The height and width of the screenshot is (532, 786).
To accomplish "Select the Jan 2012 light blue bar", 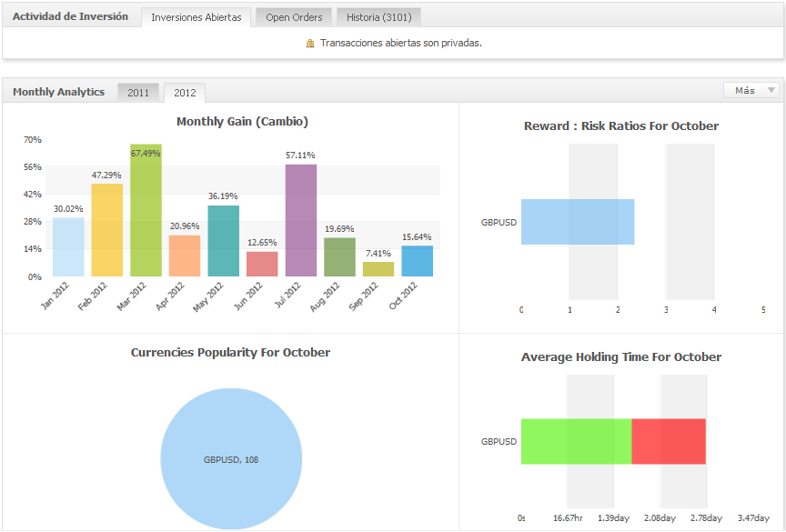I will pos(68,247).
